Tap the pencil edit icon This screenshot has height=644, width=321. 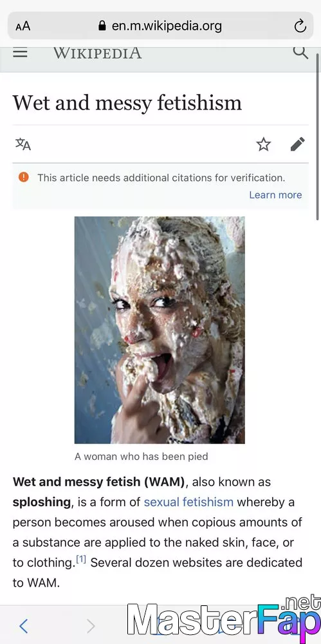coord(298,144)
